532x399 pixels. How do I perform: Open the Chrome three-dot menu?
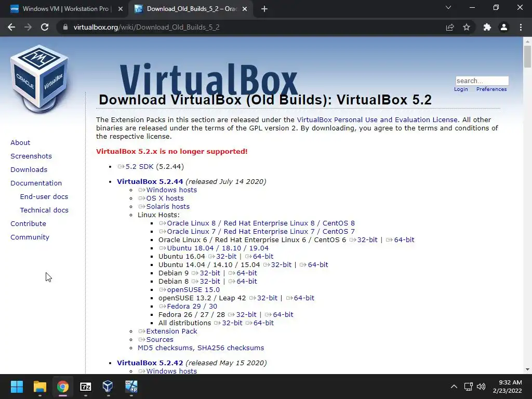(x=521, y=27)
